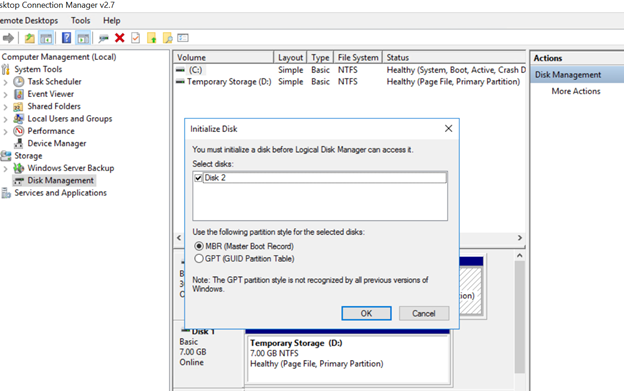Click the Device Manager icon

(x=18, y=143)
